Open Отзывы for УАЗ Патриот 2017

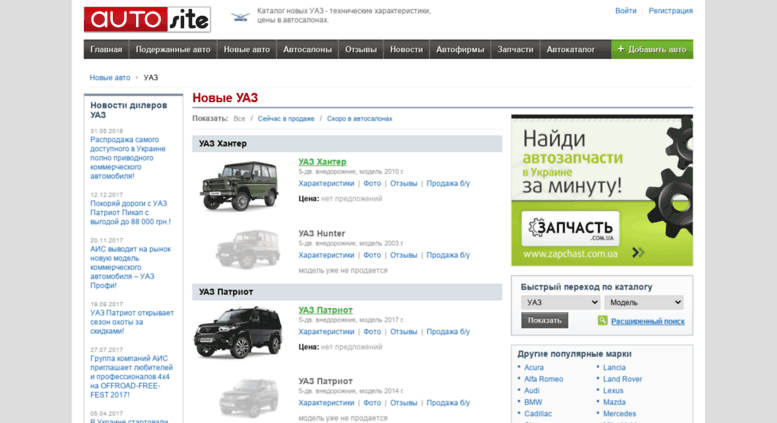tap(403, 332)
